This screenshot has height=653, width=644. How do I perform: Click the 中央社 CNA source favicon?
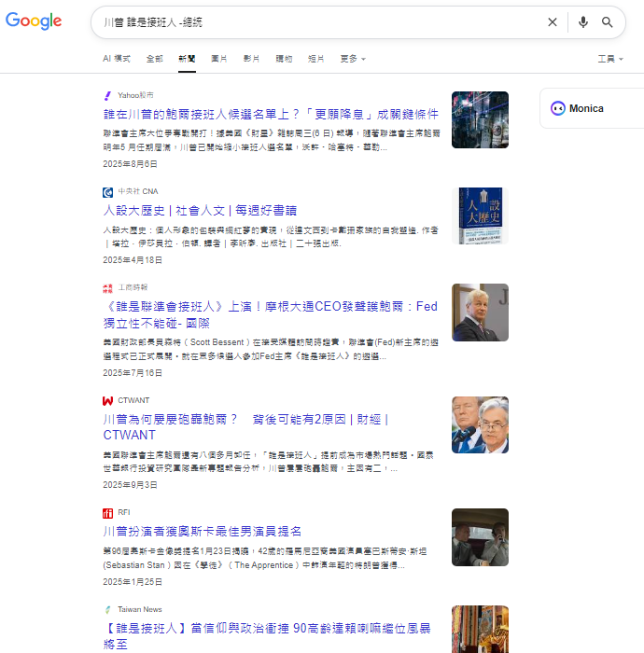tap(107, 191)
